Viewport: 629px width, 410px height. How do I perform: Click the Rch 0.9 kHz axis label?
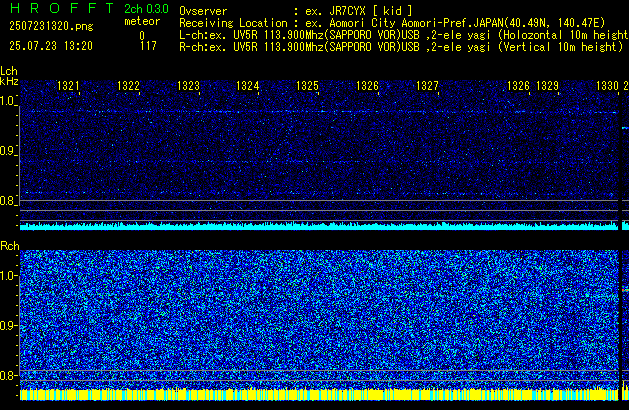(8, 325)
